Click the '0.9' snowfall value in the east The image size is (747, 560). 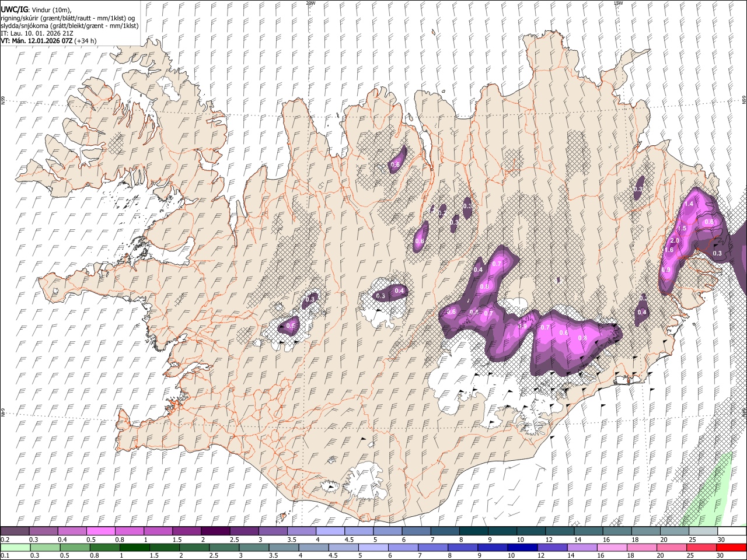click(x=666, y=270)
